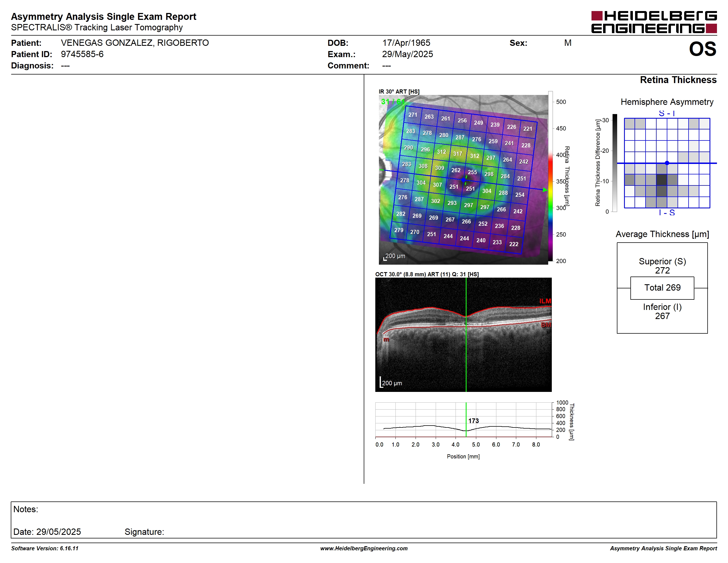Click the Date: 29/05/2025 entry
The height and width of the screenshot is (563, 728).
point(47,532)
